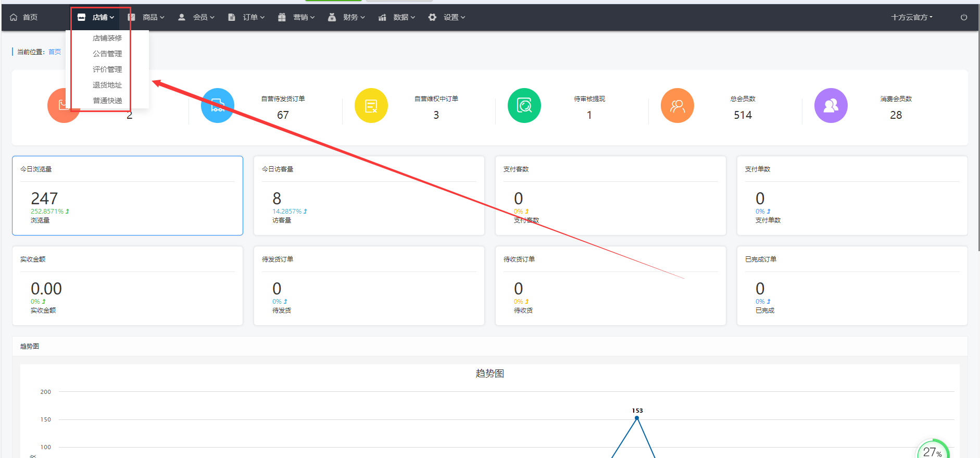The width and height of the screenshot is (980, 458).
Task: Click the orange icon for 总会员数
Action: 677,106
